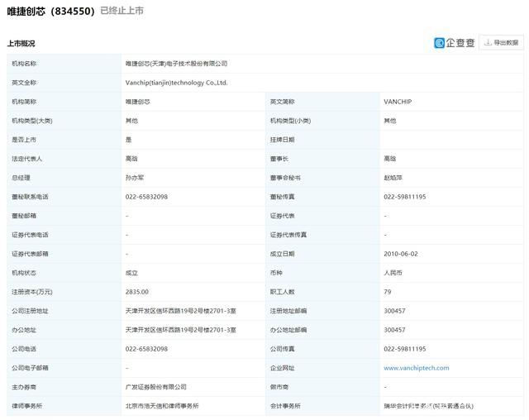Click the 挂牌日期 label
This screenshot has height=420, width=529.
click(282, 140)
